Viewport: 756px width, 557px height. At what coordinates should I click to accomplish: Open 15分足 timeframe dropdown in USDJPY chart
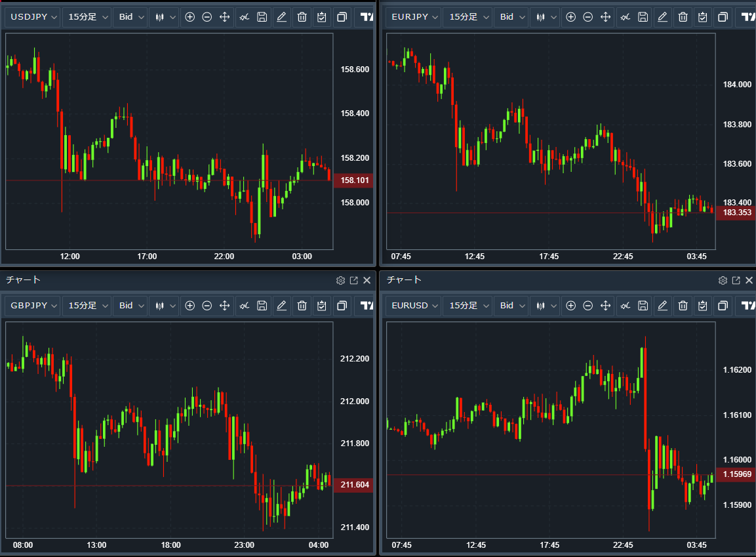(x=87, y=17)
